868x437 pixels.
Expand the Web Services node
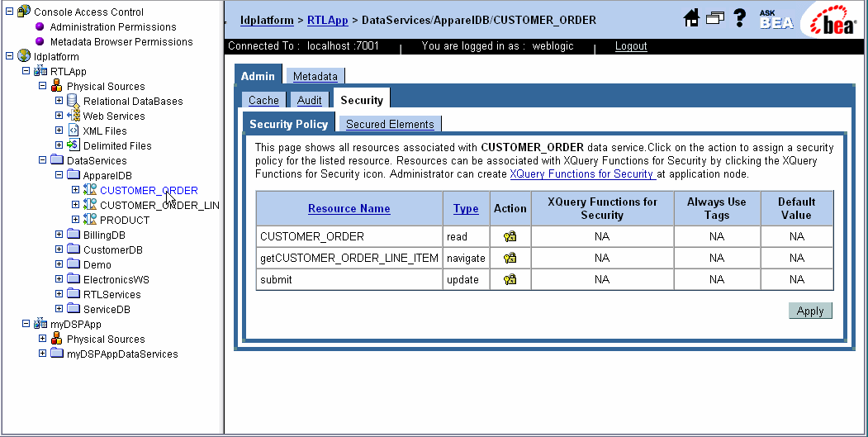59,115
